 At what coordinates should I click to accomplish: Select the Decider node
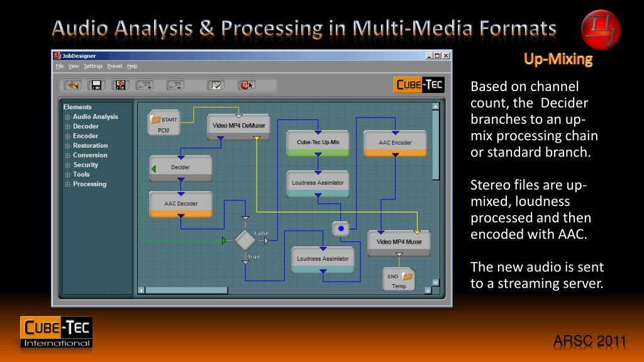[x=180, y=168]
